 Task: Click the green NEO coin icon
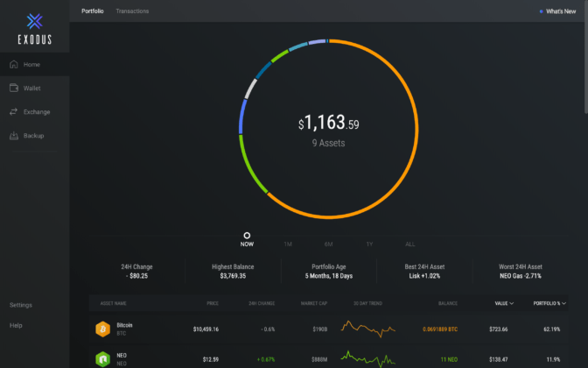pyautogui.click(x=102, y=359)
